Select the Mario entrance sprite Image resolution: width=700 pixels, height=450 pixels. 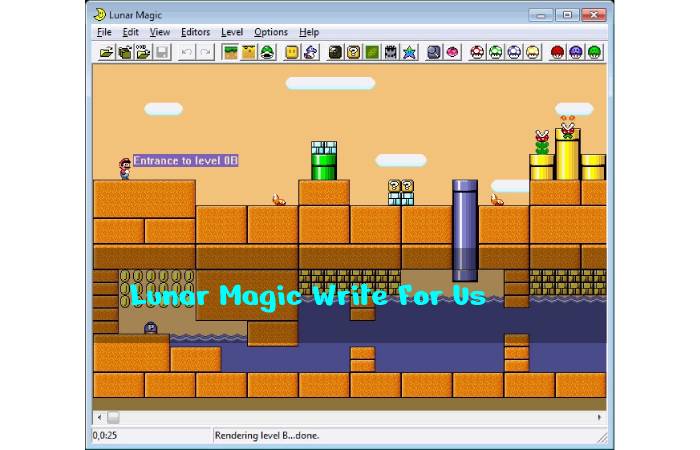[125, 169]
